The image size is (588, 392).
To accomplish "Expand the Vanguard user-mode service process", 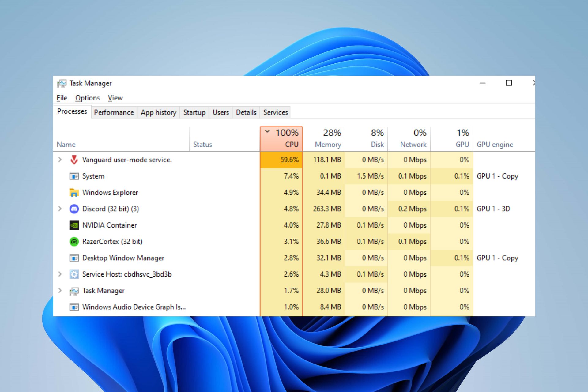I will click(60, 159).
